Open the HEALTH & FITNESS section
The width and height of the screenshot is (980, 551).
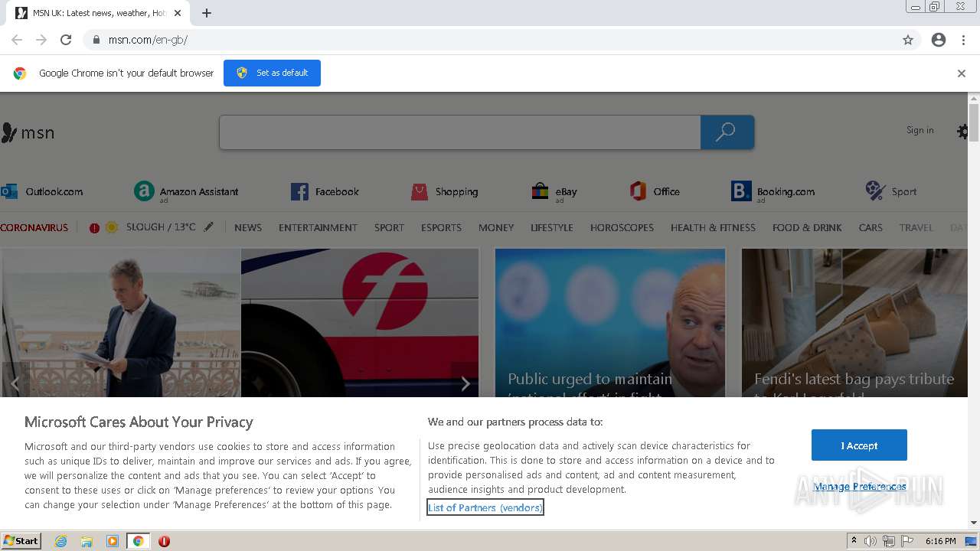point(713,227)
